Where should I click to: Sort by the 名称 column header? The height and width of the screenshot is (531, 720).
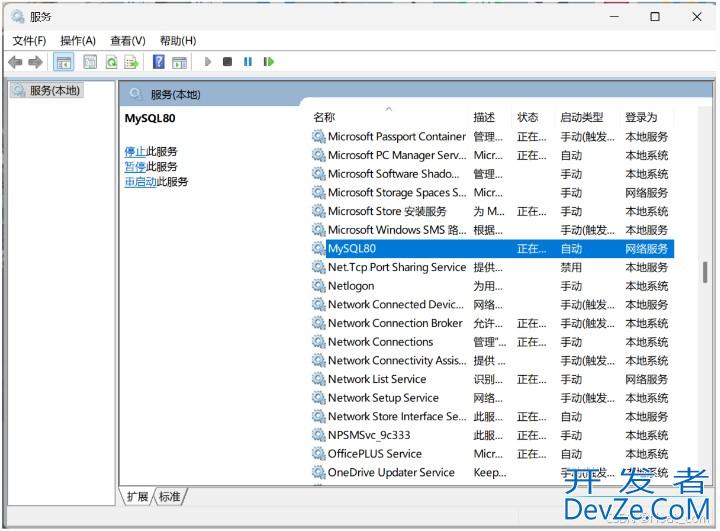tap(324, 117)
